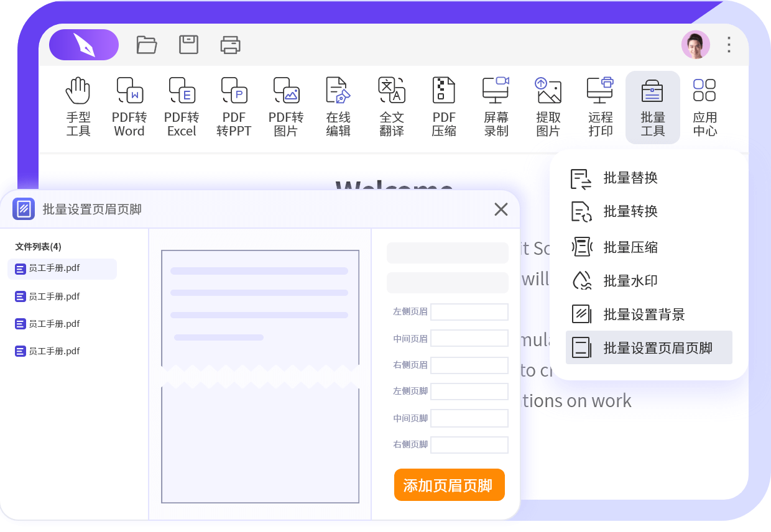Click the 添加页眉页脚 orange button

click(x=450, y=485)
